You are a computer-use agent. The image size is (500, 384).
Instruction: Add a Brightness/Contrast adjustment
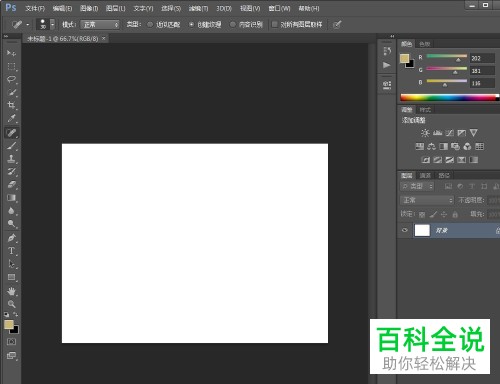425,133
